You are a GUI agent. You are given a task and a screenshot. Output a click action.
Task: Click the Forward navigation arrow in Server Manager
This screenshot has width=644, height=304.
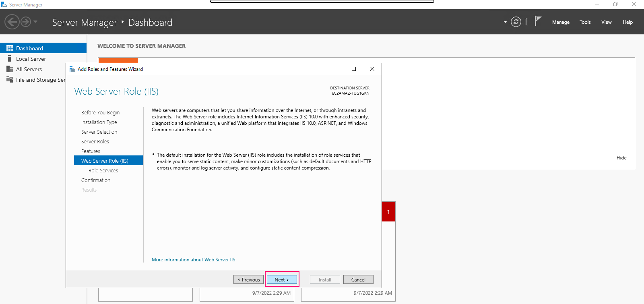[26, 22]
